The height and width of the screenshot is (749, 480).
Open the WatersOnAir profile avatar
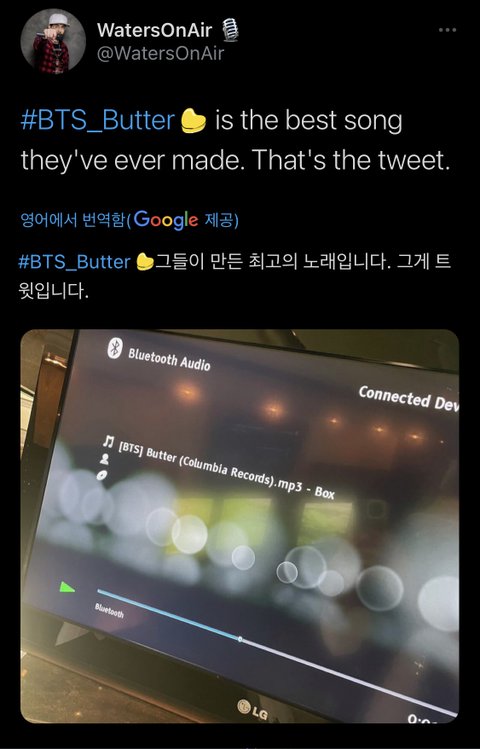coord(53,41)
